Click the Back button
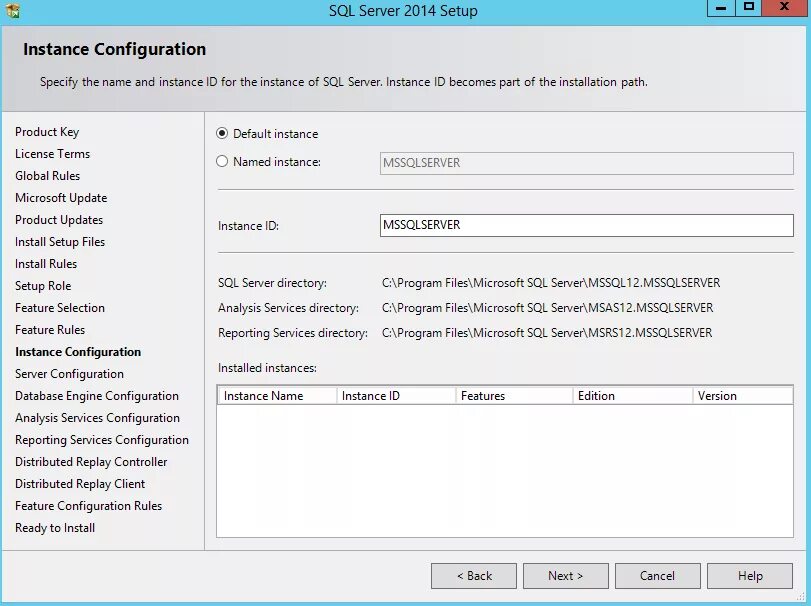This screenshot has width=811, height=606. pos(474,575)
